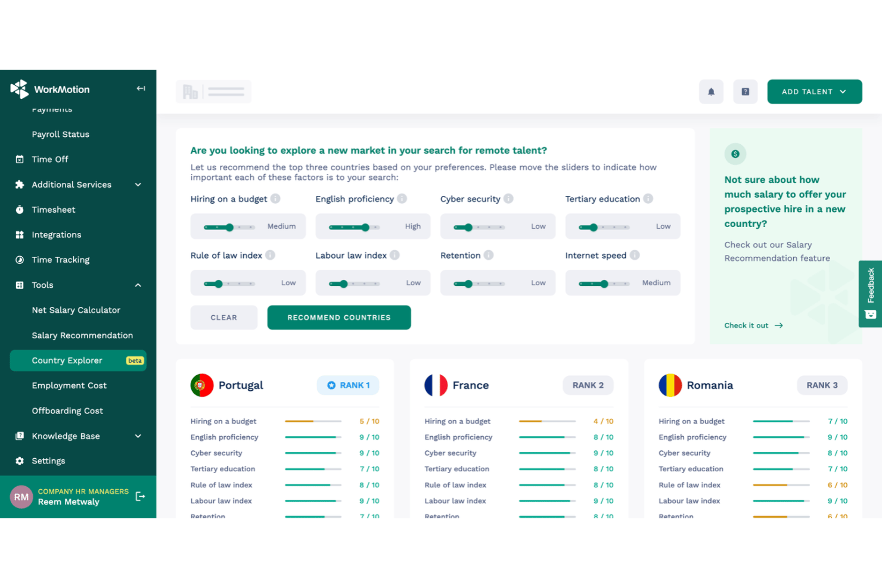This screenshot has width=882, height=588.
Task: Collapse the Tools menu section
Action: (78, 285)
